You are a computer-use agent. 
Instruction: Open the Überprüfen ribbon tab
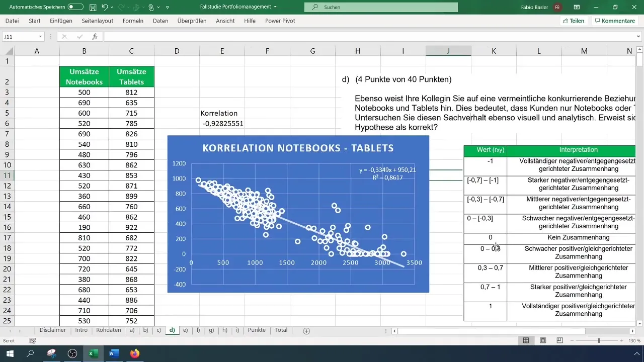(x=192, y=21)
